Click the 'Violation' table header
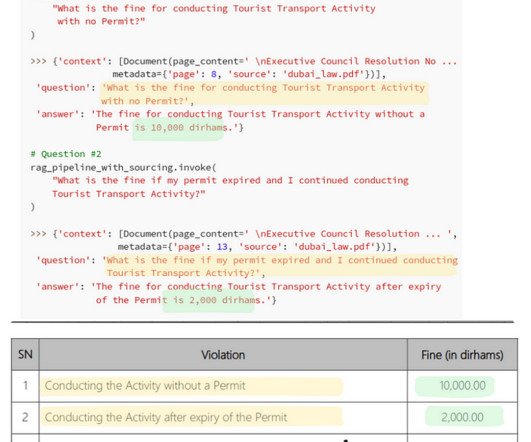Image resolution: width=531 pixels, height=442 pixels. tap(223, 355)
